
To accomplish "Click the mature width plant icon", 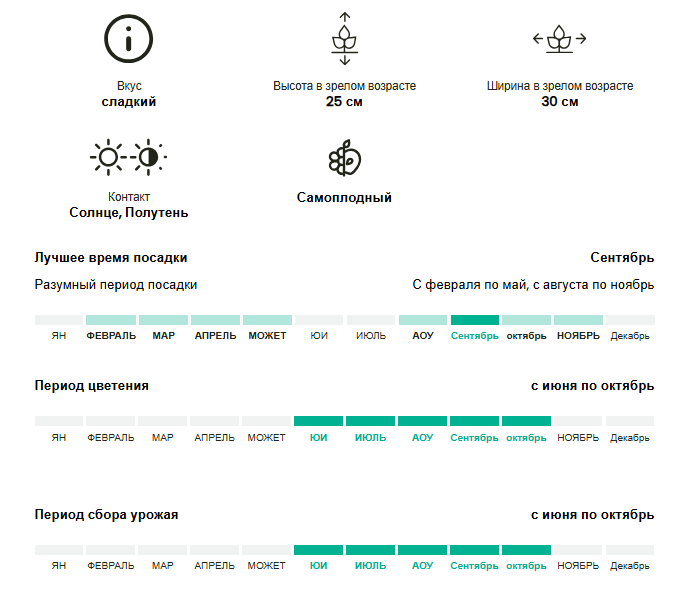I will tap(559, 39).
